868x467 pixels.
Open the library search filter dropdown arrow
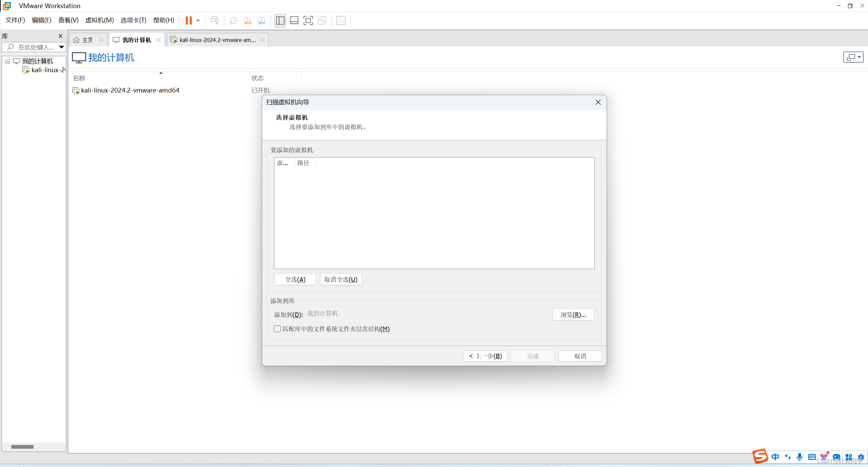62,47
